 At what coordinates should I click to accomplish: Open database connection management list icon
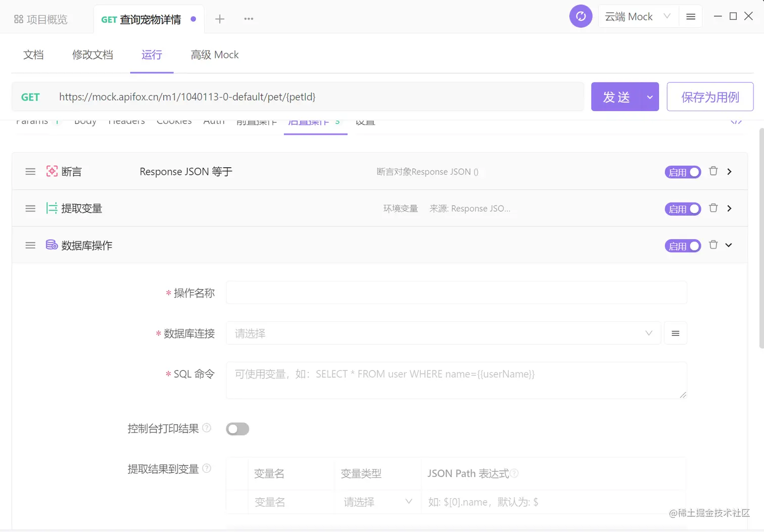pyautogui.click(x=676, y=333)
